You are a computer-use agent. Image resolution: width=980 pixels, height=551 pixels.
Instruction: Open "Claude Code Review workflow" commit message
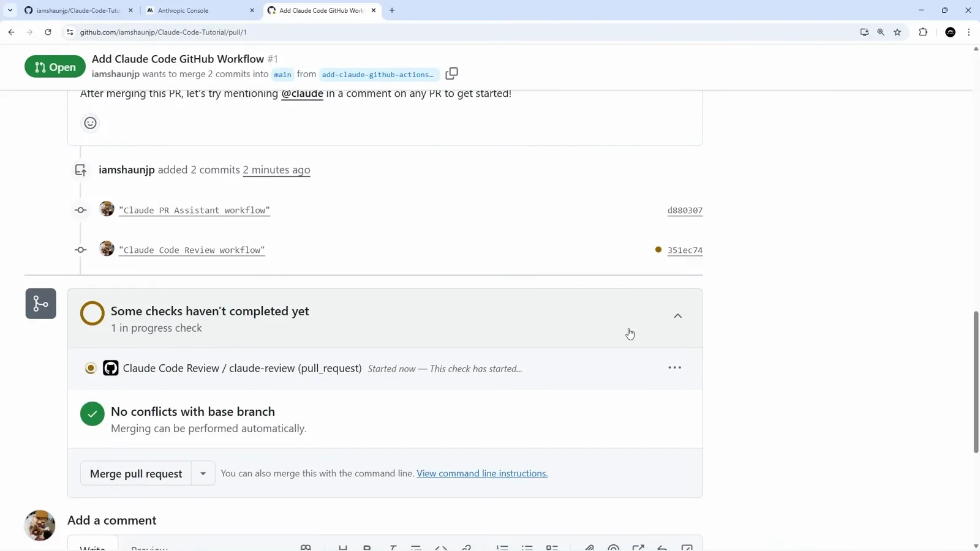click(192, 250)
